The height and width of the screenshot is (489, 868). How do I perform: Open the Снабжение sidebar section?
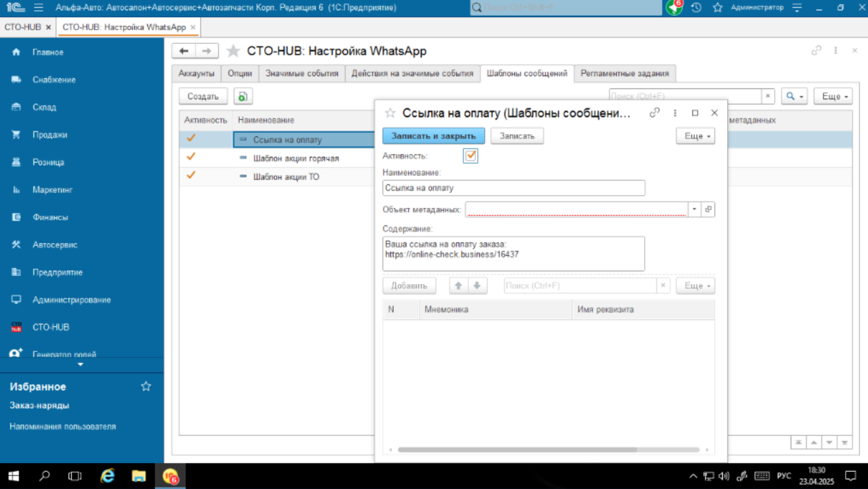pyautogui.click(x=53, y=79)
